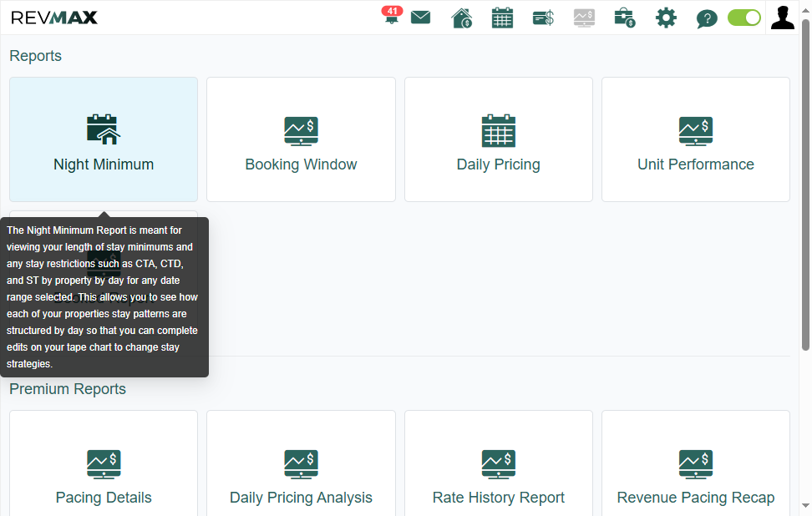
Task: Open the Revenue Pacing Recap label
Action: pyautogui.click(x=696, y=498)
